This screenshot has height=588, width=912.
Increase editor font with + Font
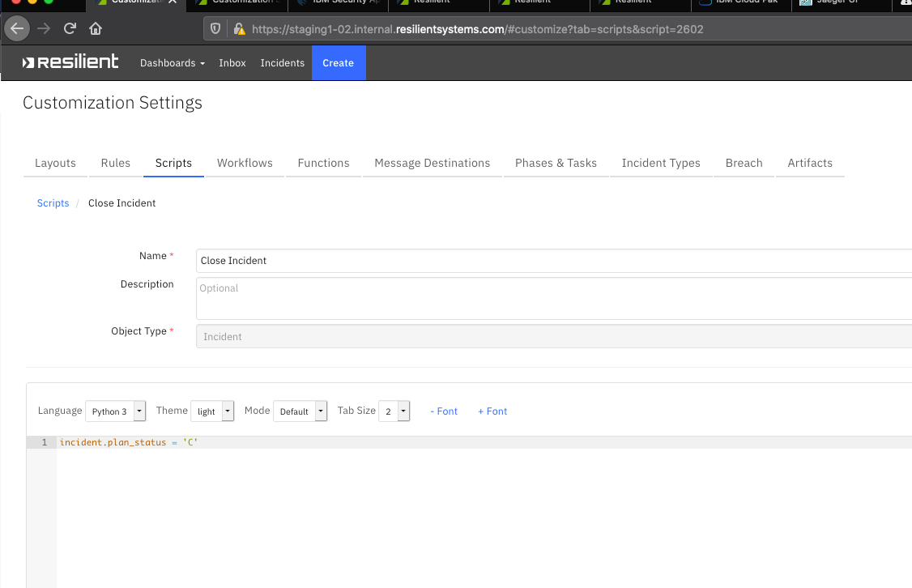[492, 411]
